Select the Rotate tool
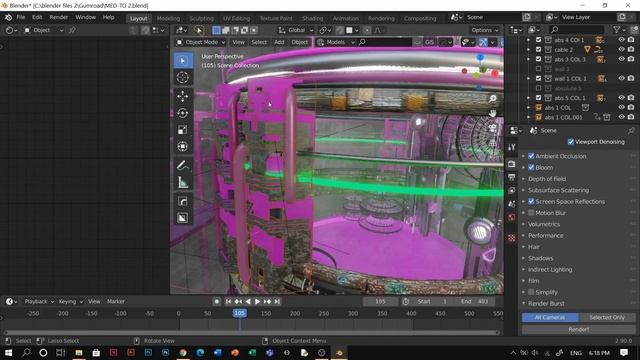This screenshot has height=360, width=640. point(182,113)
